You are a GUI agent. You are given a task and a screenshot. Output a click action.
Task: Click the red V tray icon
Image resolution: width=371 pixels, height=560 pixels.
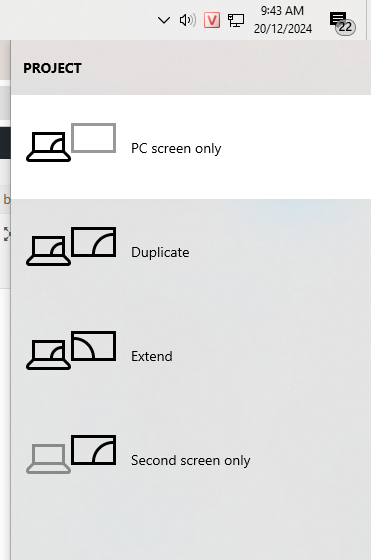(212, 20)
